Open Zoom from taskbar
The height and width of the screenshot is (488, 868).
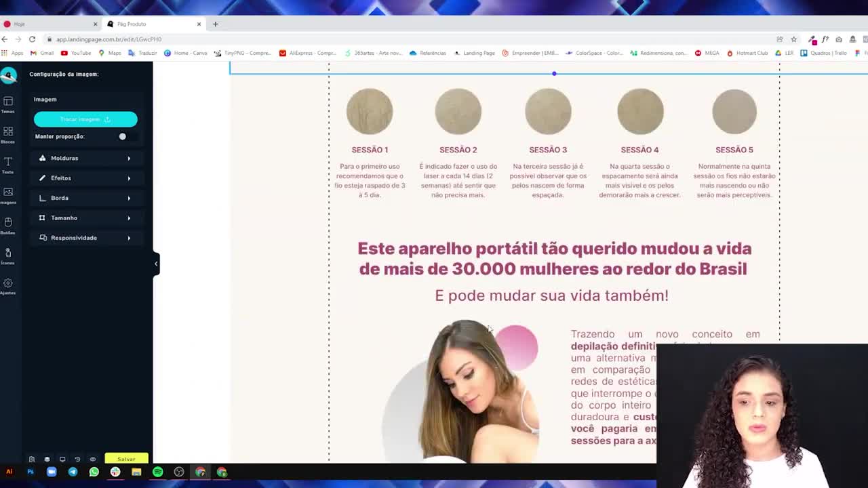pos(52,472)
